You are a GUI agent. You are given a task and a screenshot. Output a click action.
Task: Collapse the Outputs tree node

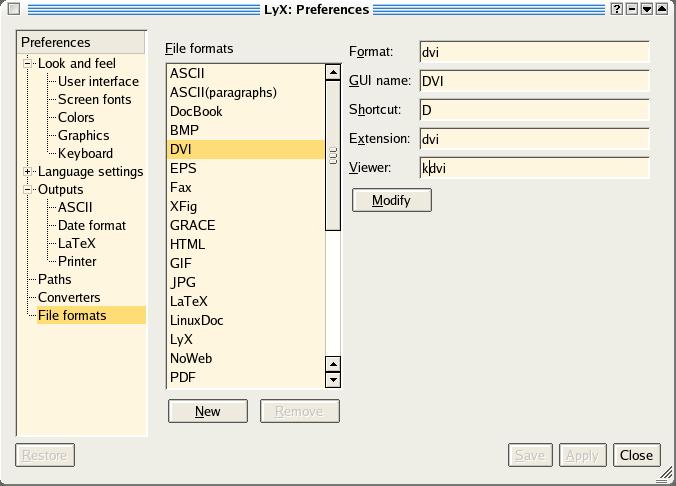coord(29,189)
